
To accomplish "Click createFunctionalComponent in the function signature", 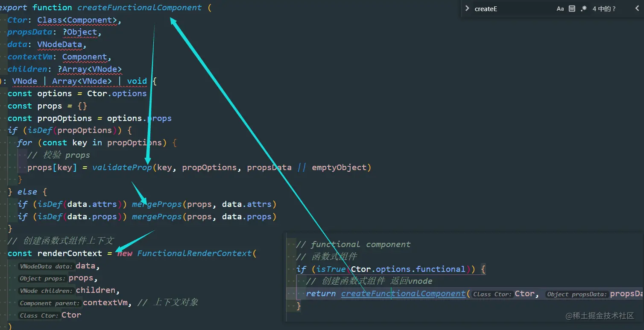I will pos(140,7).
